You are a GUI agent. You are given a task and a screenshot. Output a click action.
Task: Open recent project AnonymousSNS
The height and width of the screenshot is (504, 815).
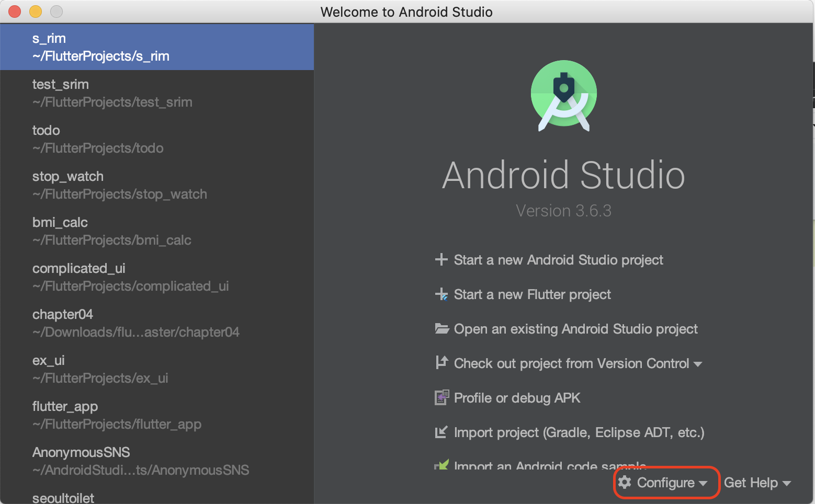157,461
